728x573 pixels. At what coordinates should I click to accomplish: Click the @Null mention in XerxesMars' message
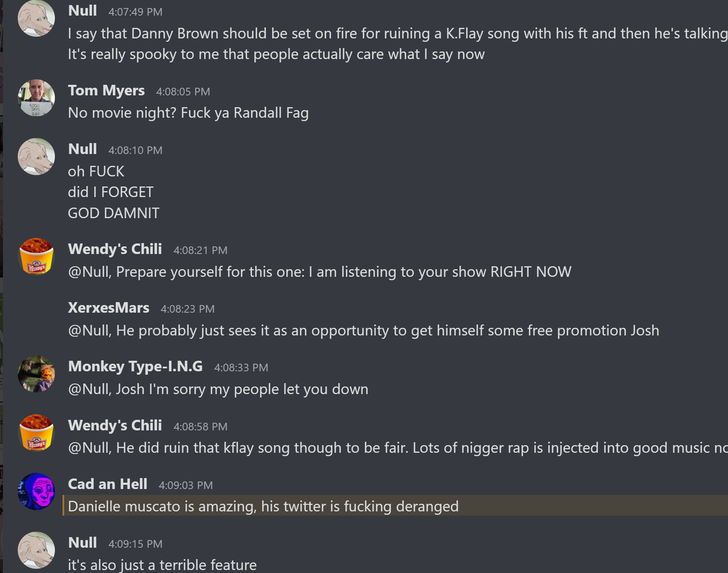(90, 330)
